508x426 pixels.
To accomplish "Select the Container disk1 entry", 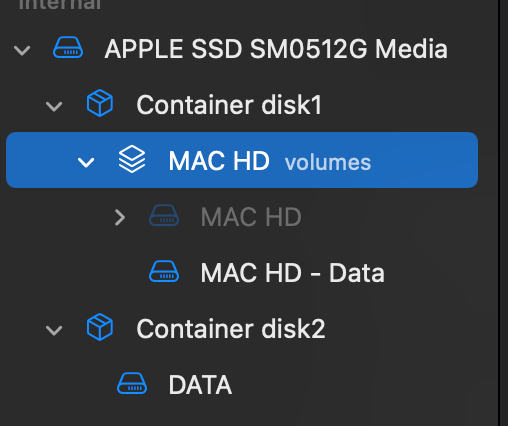I will coord(229,105).
